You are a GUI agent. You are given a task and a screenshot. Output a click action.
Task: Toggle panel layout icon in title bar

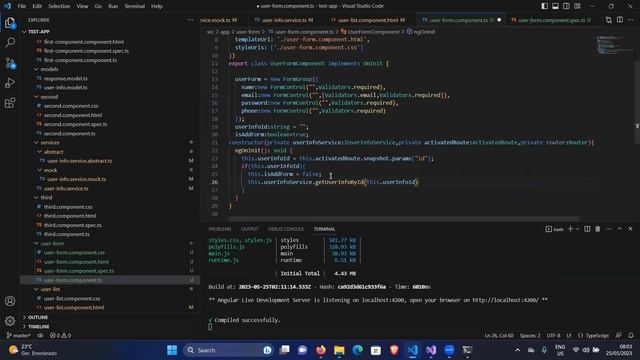(x=556, y=6)
